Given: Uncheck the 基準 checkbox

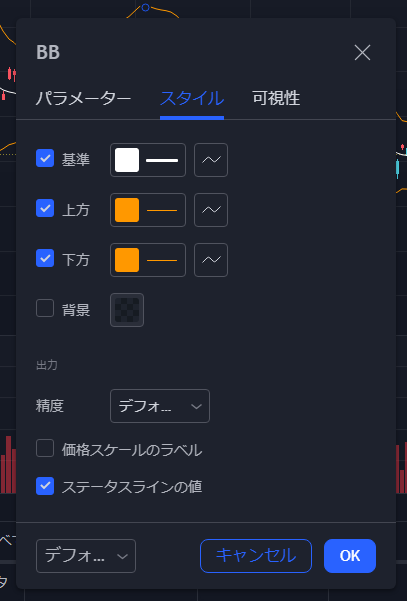Looking at the screenshot, I should point(45,158).
